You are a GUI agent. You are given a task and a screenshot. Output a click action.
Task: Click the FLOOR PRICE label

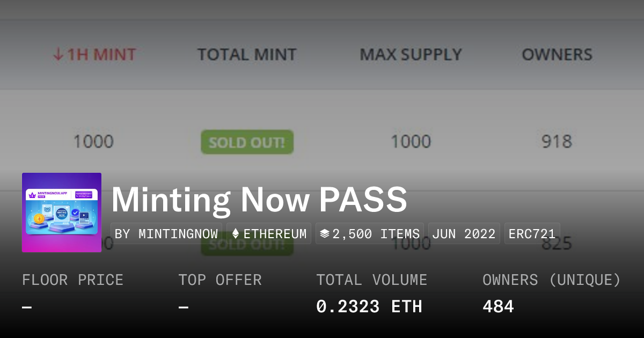(x=72, y=280)
